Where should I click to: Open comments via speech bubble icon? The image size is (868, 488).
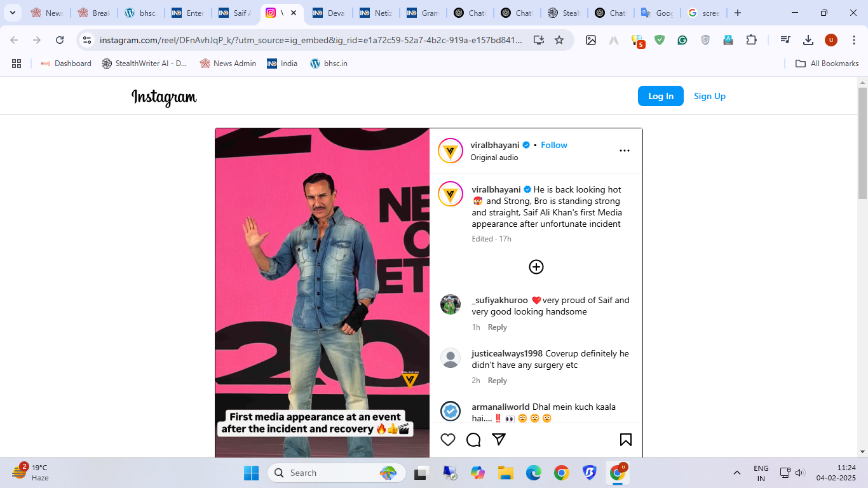473,440
